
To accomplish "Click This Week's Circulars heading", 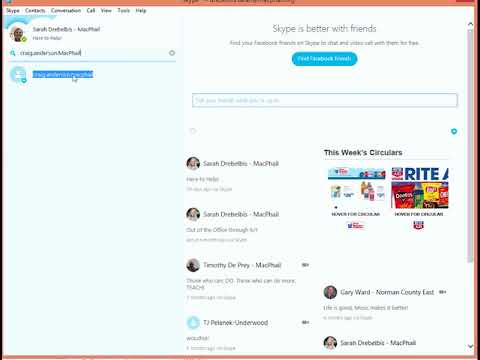I will click(x=363, y=153).
